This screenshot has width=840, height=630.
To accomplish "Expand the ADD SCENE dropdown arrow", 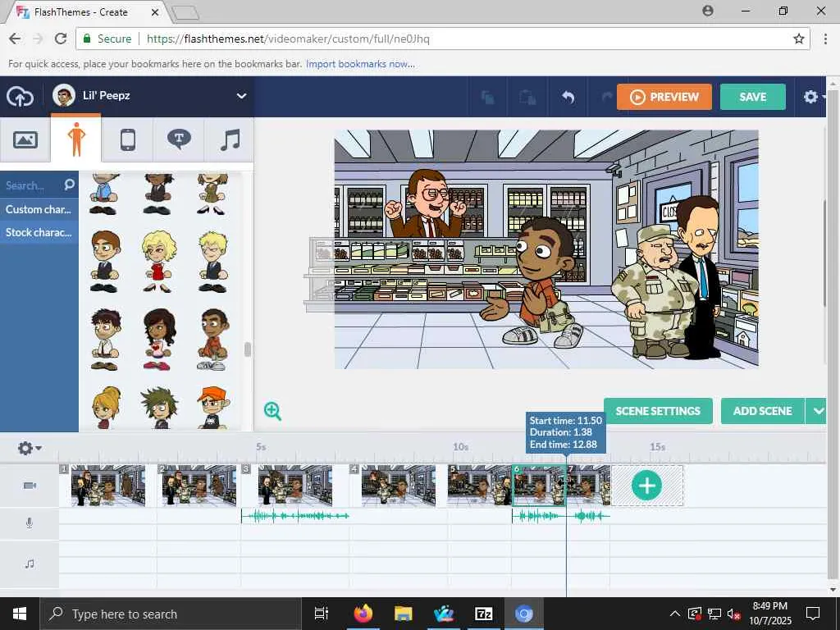I will (816, 411).
